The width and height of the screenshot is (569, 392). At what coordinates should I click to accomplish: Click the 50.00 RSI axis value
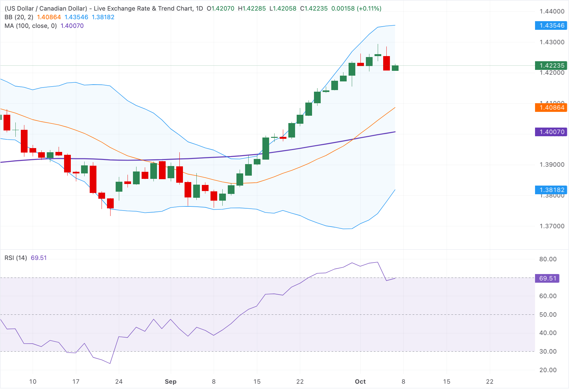click(548, 314)
